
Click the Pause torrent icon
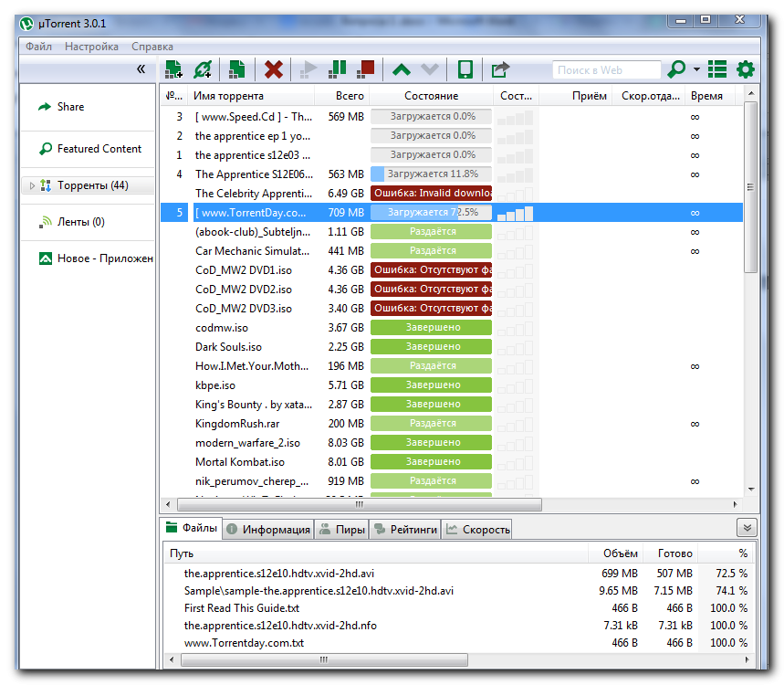coord(337,69)
